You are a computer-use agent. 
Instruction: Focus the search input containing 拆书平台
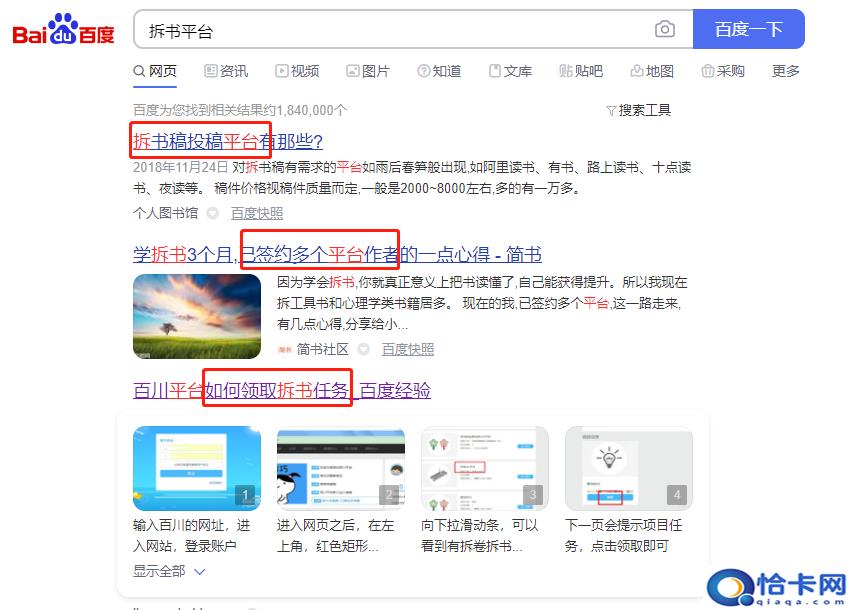point(393,30)
